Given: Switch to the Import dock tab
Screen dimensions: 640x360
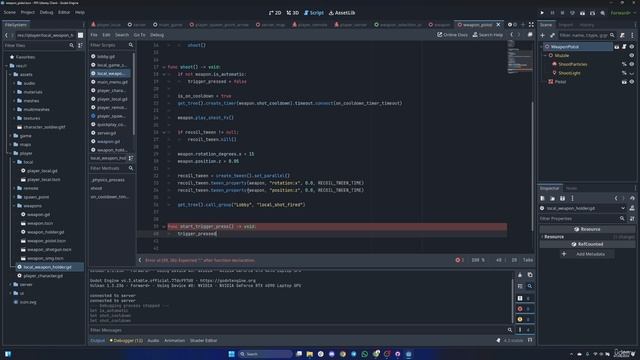Looking at the screenshot, I should coord(566,25).
